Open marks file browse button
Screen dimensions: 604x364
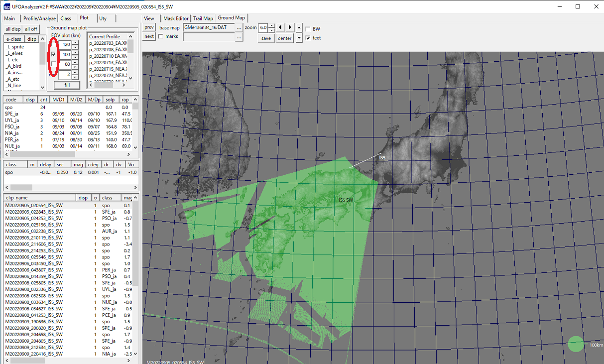[x=239, y=37]
